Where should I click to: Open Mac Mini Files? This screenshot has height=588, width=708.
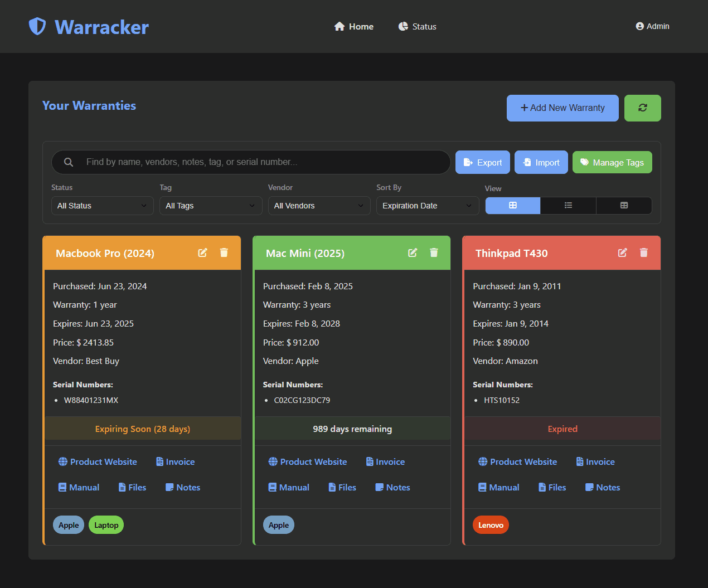coord(343,487)
